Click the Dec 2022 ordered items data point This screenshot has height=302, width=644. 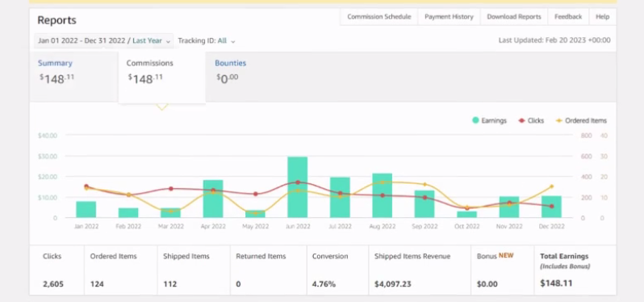point(551,187)
